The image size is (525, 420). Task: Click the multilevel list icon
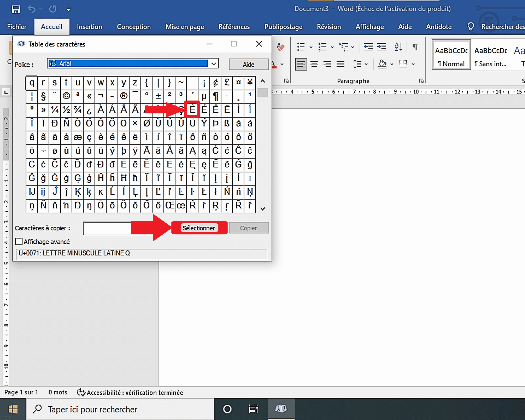pyautogui.click(x=344, y=47)
